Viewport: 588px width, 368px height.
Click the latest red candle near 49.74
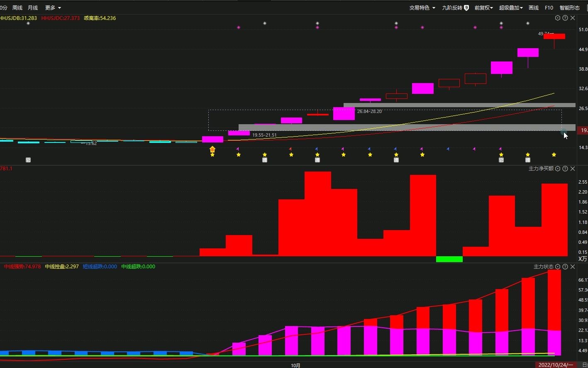[554, 37]
